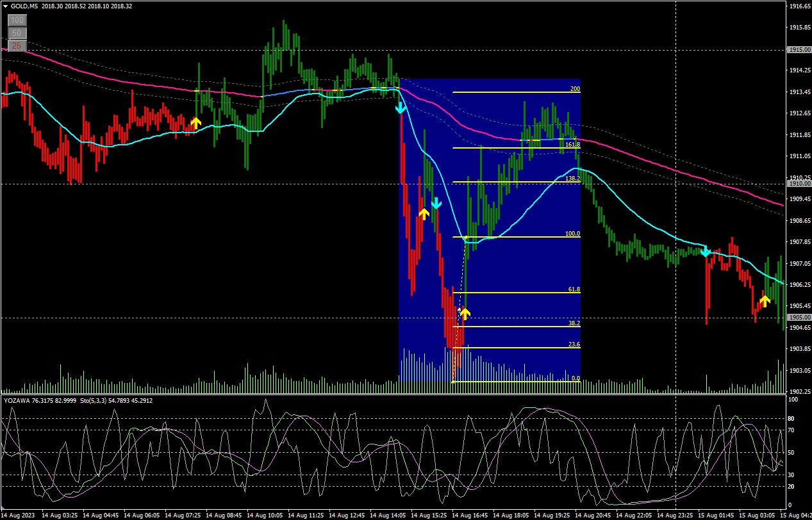Screen dimensions: 812x520
Task: Click the highlighted 1910.00 price tag
Action: point(799,184)
